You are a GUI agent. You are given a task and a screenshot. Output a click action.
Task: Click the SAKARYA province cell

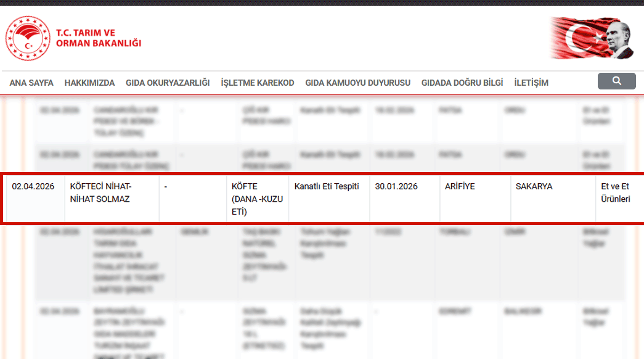point(534,187)
